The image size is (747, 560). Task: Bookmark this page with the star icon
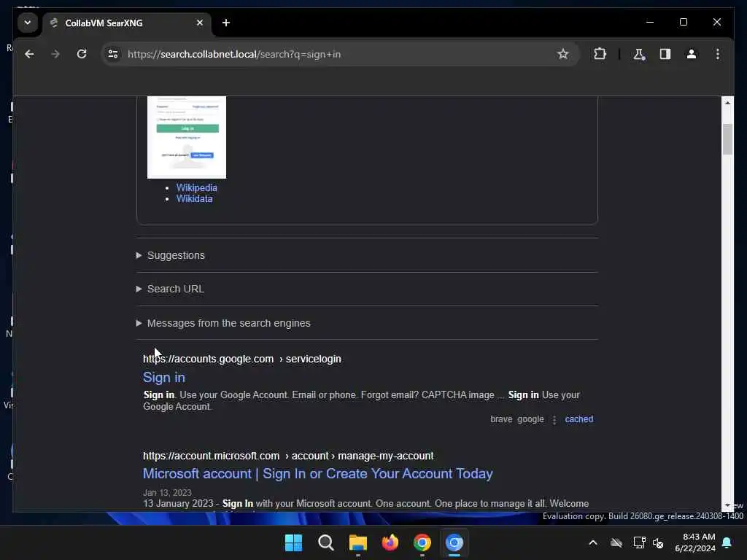click(562, 54)
